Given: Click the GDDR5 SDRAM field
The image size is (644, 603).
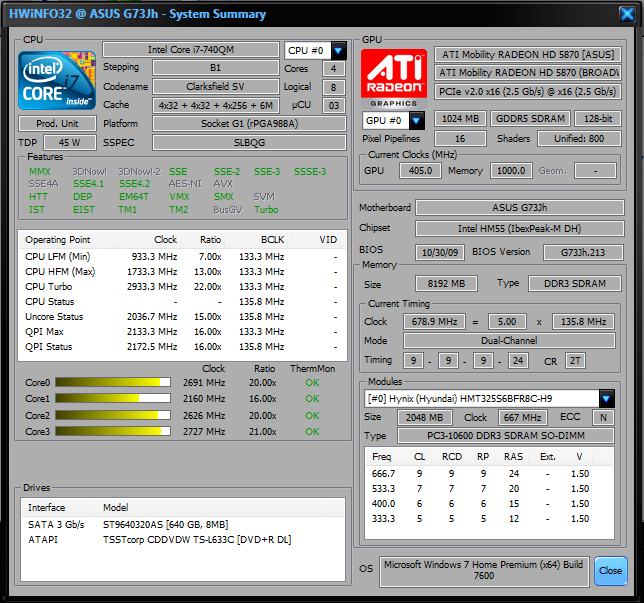Looking at the screenshot, I should 530,119.
